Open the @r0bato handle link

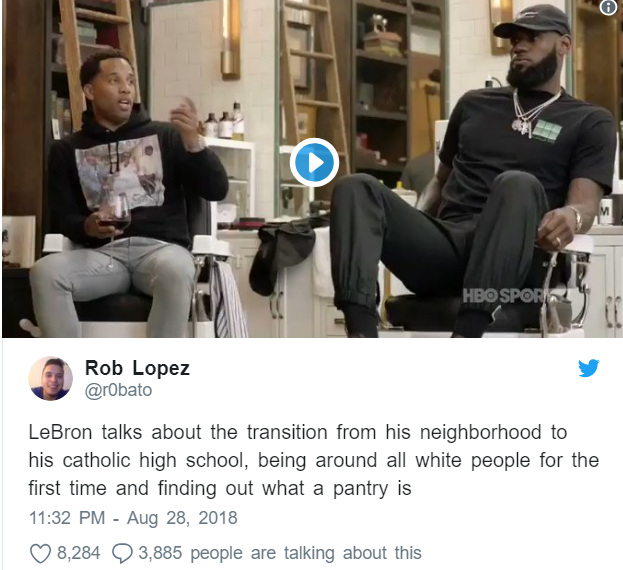click(118, 390)
